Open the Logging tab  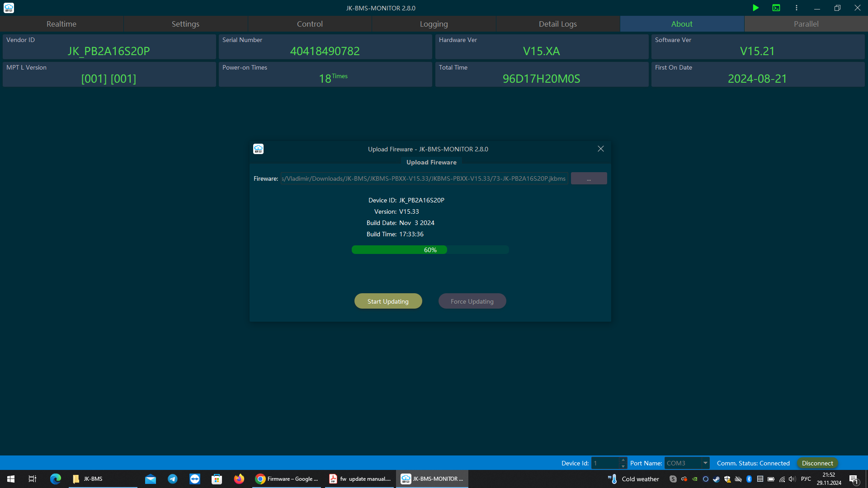pos(434,24)
